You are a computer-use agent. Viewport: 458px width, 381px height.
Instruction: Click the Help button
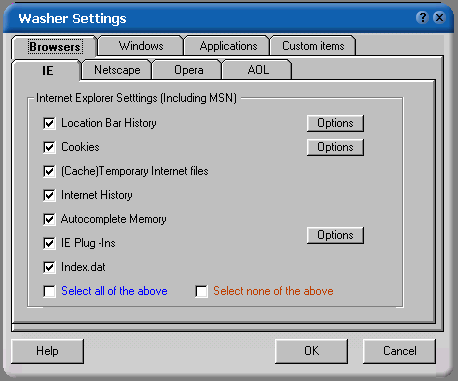coord(47,351)
